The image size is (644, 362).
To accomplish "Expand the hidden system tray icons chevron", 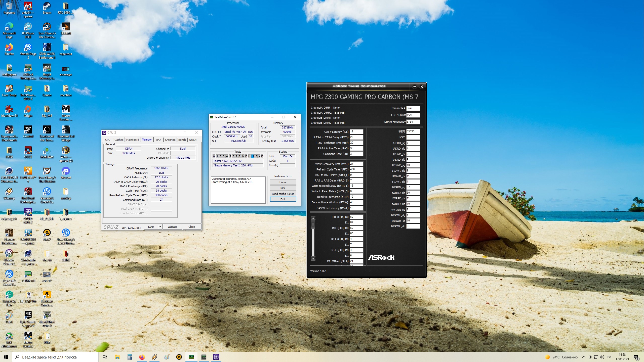I will 584,357.
